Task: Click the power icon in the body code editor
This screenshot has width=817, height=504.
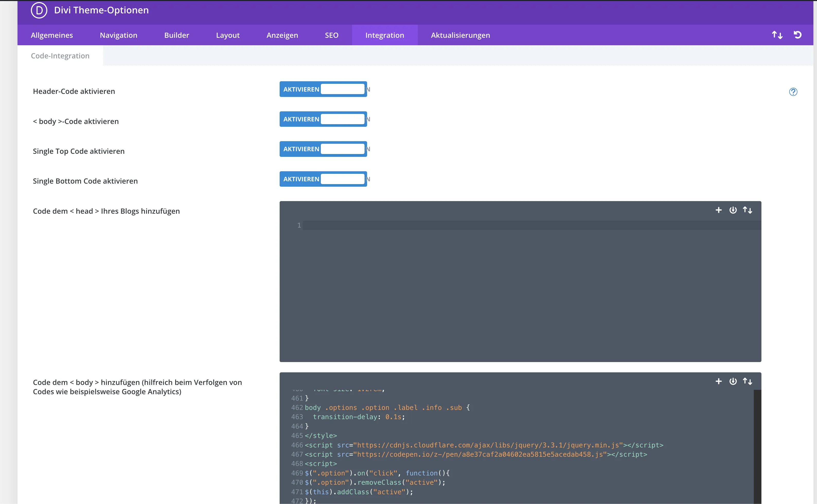Action: point(733,381)
